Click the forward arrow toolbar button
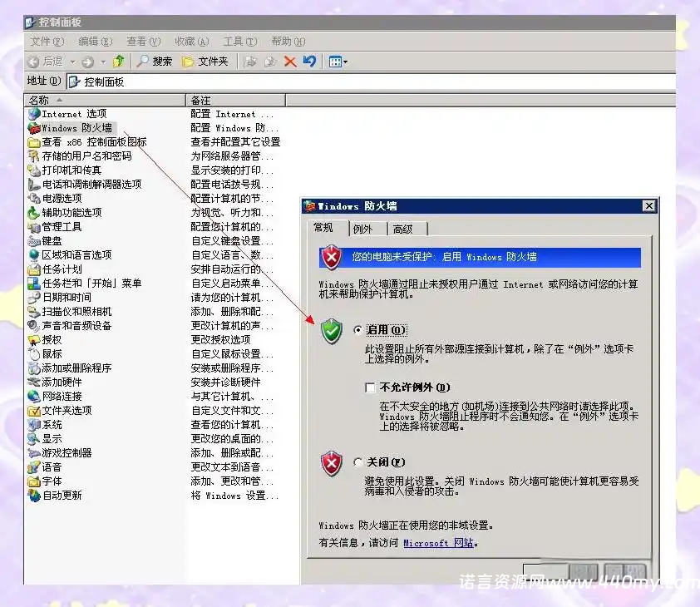Image resolution: width=700 pixels, height=607 pixels. point(88,62)
